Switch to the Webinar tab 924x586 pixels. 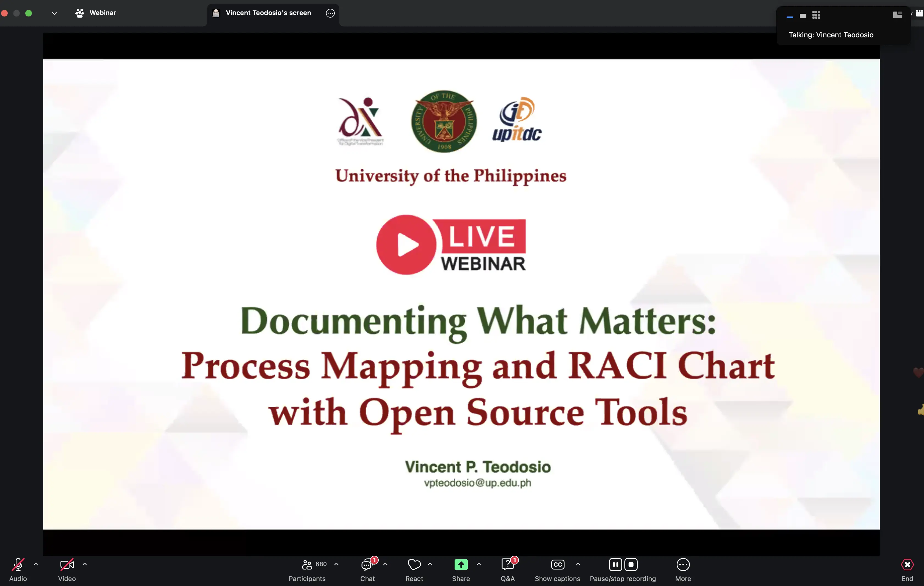pyautogui.click(x=96, y=13)
